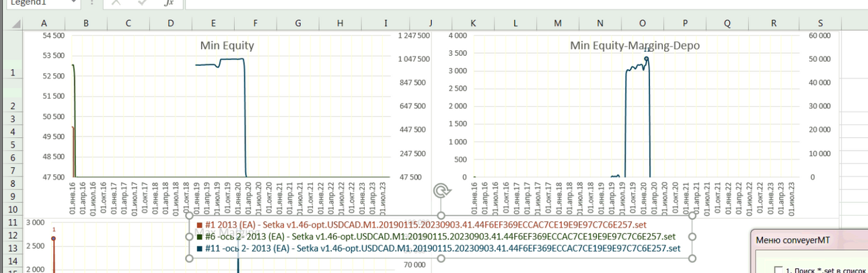Image resolution: width=868 pixels, height=273 pixels.
Task: Click the green #6 -ось 2- legend swatch
Action: [199, 237]
